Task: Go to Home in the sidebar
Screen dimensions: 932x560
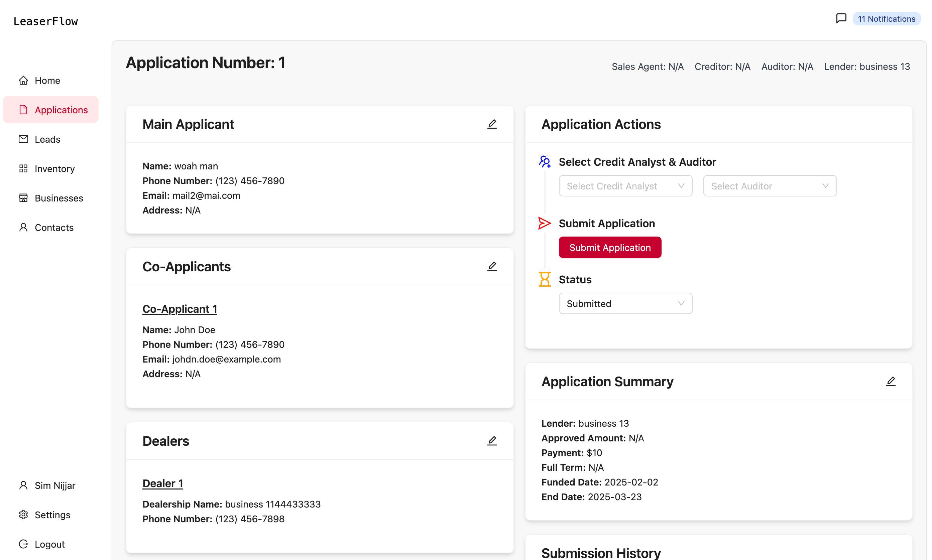Action: 50,81
